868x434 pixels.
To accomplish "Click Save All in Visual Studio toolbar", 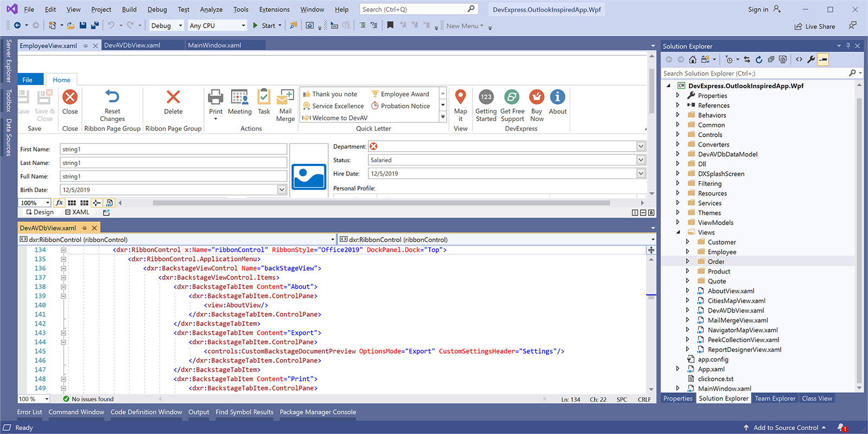I will coord(95,25).
